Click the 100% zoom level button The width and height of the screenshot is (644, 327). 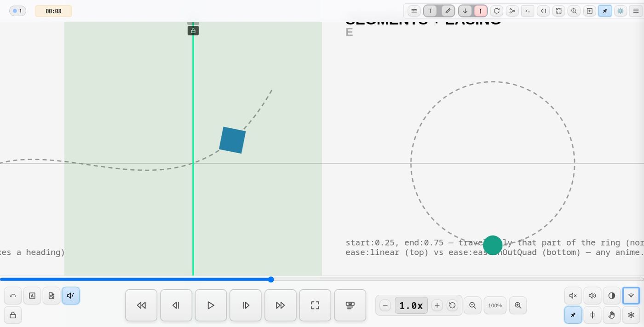coord(495,305)
